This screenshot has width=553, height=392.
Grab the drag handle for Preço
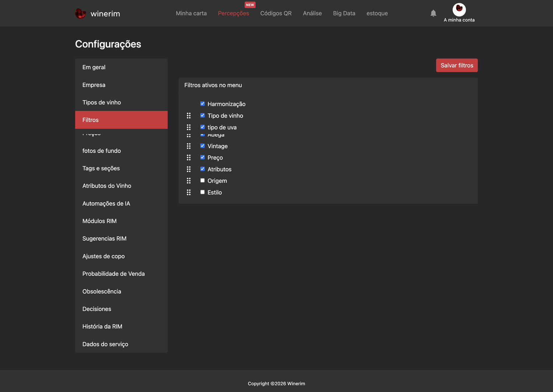(x=189, y=158)
